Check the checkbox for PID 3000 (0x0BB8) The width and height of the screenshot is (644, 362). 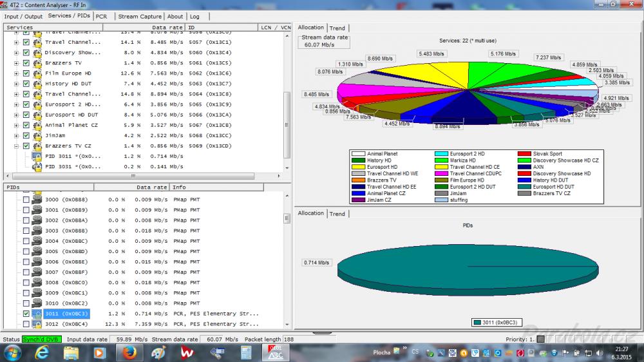tap(26, 199)
